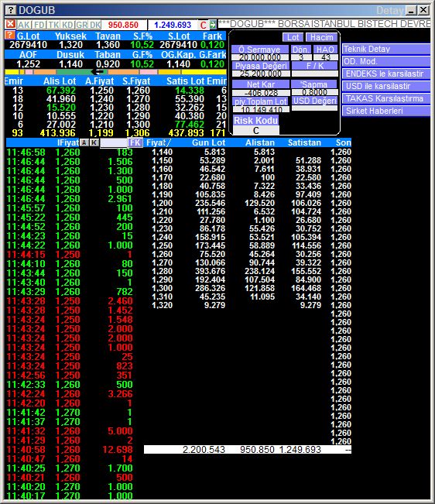Click the trade row at 11:44:15
Image resolution: width=435 pixels, height=504 pixels.
[70, 255]
